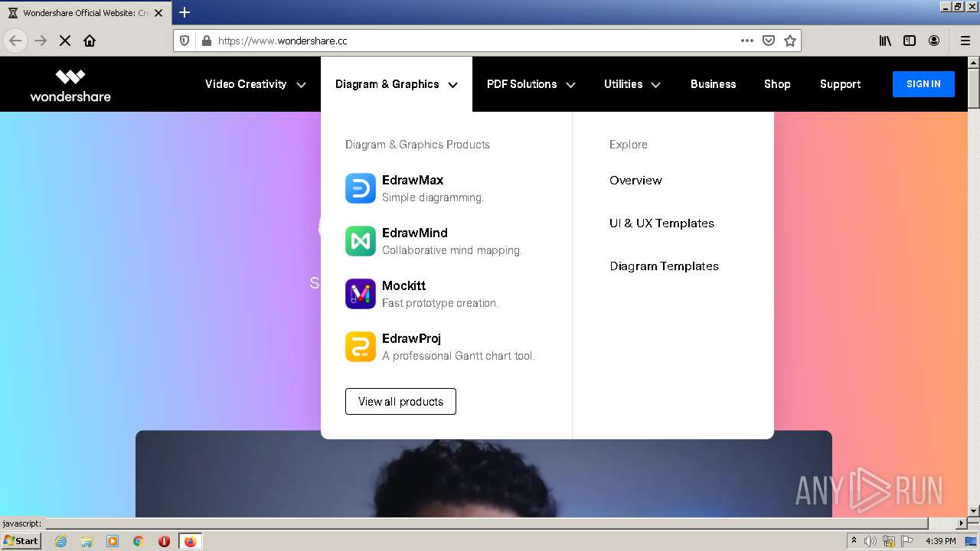
Task: Close the Wondershare tab
Action: pos(158,13)
